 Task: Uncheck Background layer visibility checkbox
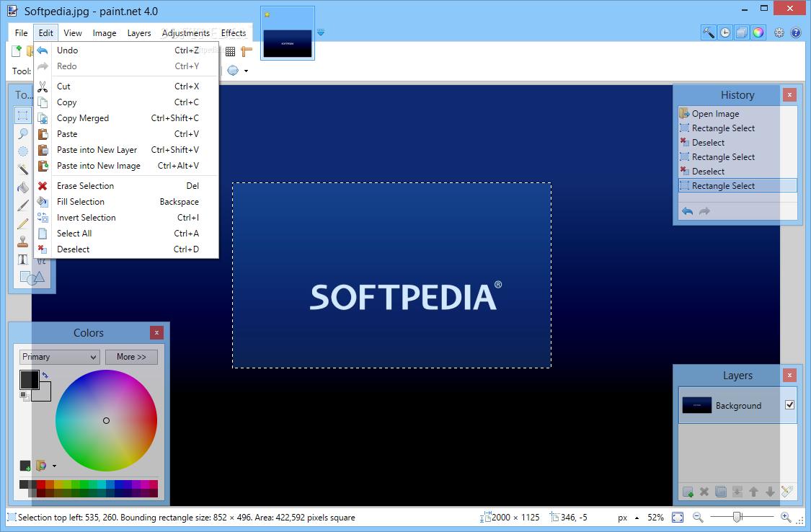coord(789,405)
